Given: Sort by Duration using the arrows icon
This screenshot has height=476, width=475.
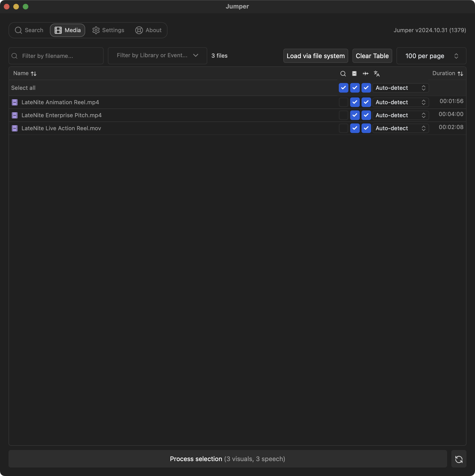Looking at the screenshot, I should pos(460,74).
